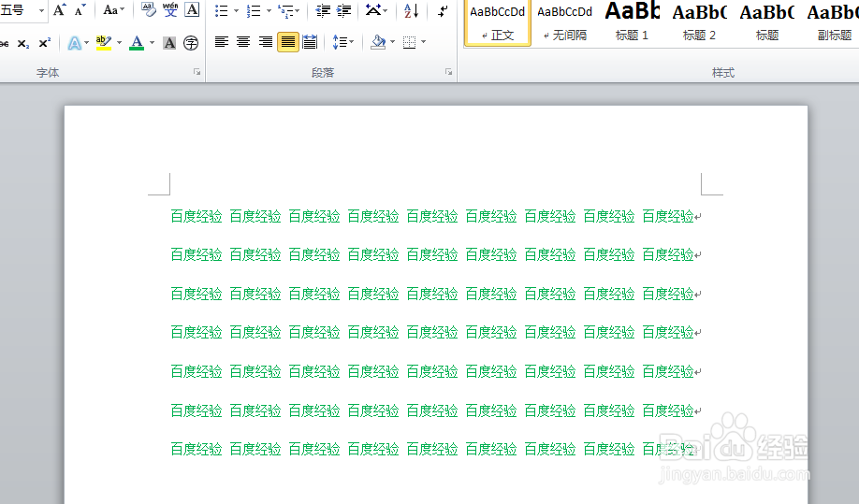This screenshot has width=859, height=504.
Task: Apply paragraph shading paint bucket
Action: (x=378, y=42)
